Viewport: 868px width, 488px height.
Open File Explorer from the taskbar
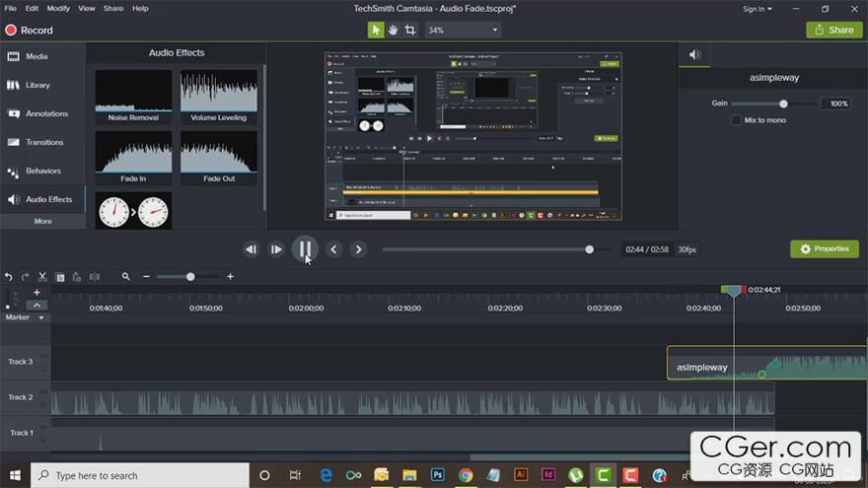tap(409, 475)
